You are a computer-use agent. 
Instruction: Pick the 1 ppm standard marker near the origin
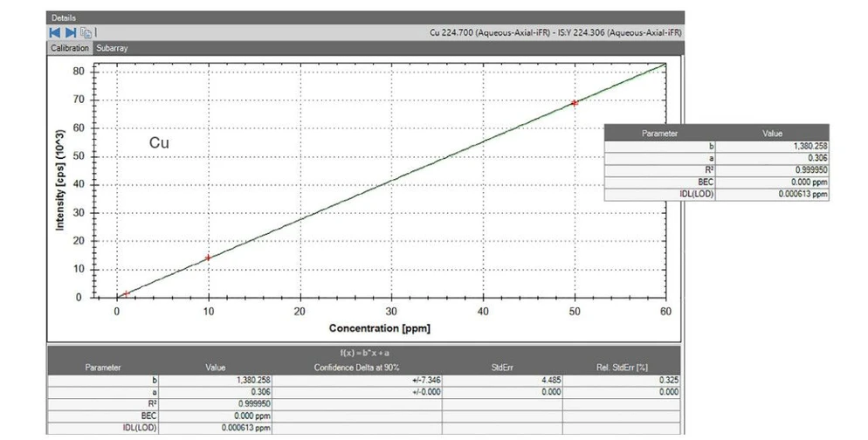[x=127, y=294]
